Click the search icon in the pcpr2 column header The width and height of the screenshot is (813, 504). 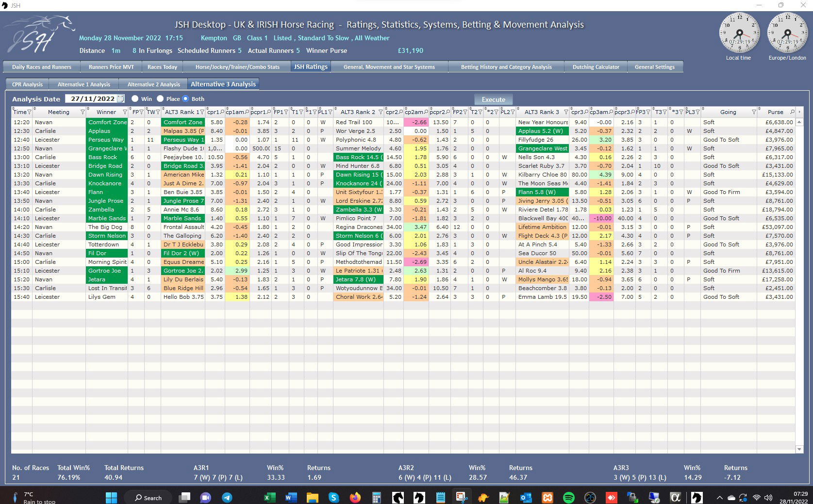448,112
